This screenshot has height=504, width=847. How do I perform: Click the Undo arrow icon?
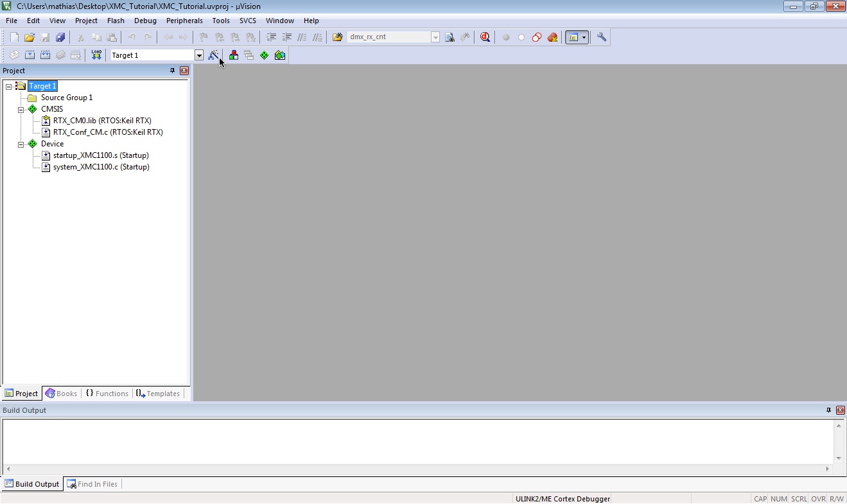pos(132,37)
